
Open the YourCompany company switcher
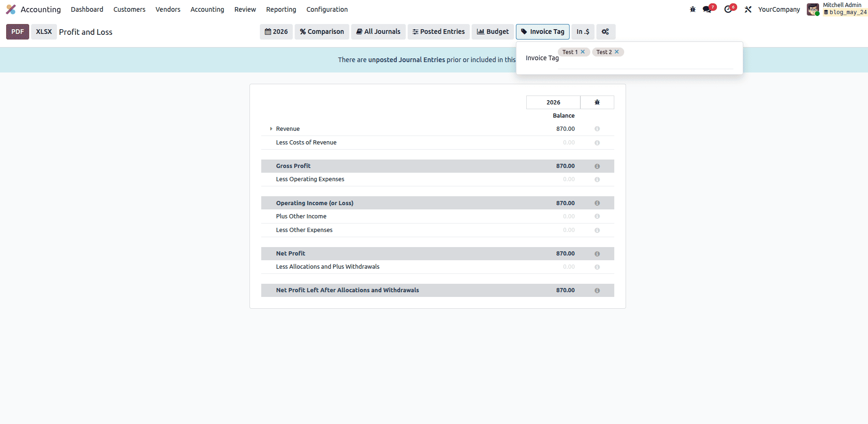tap(779, 9)
